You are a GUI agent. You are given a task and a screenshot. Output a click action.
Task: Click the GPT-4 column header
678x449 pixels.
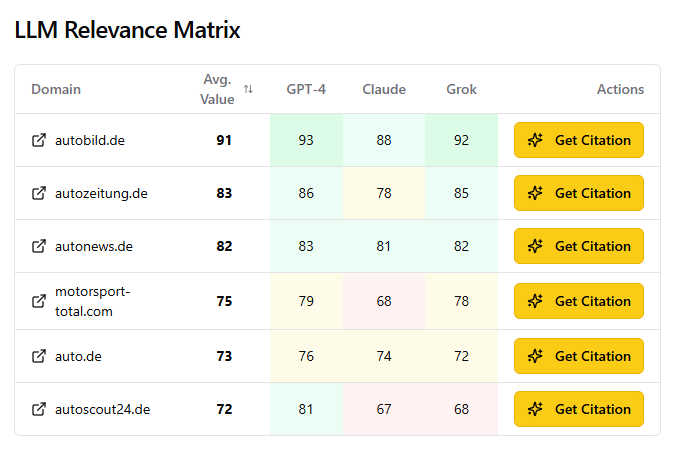[306, 89]
